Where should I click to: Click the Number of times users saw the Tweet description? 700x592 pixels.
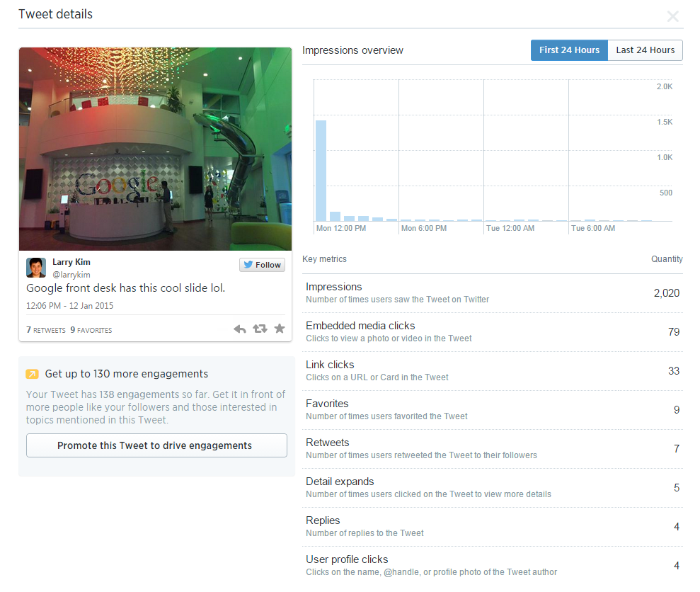coord(397,300)
